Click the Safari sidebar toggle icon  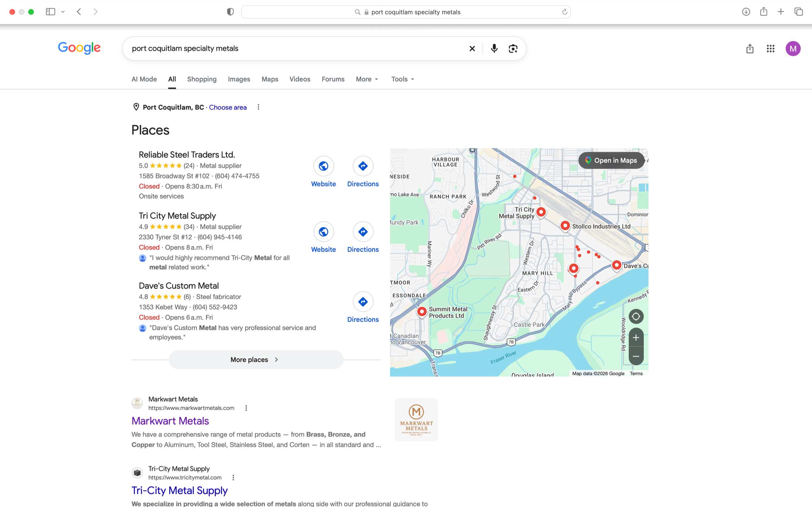tap(50, 12)
